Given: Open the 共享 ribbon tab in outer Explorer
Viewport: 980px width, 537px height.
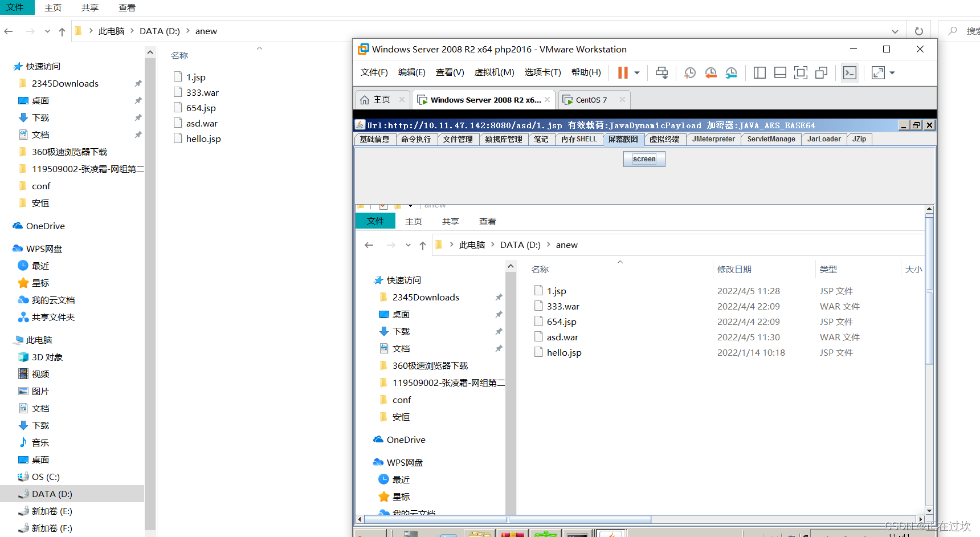Looking at the screenshot, I should point(89,7).
